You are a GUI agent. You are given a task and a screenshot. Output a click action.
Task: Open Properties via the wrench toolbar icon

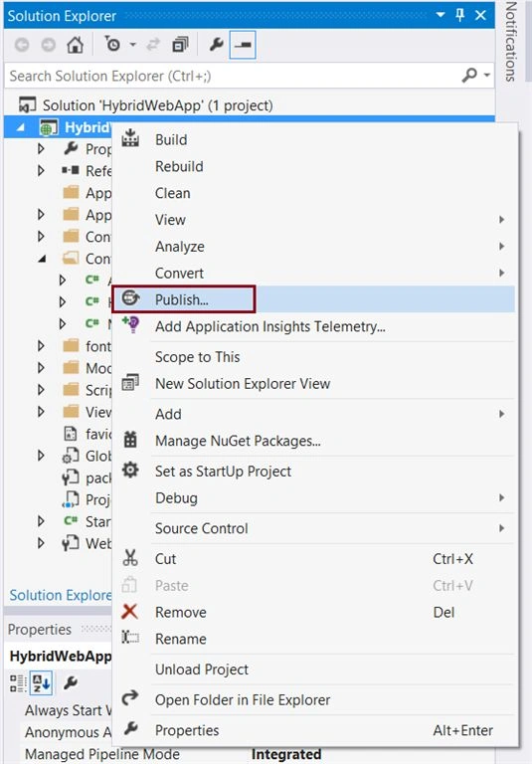216,45
